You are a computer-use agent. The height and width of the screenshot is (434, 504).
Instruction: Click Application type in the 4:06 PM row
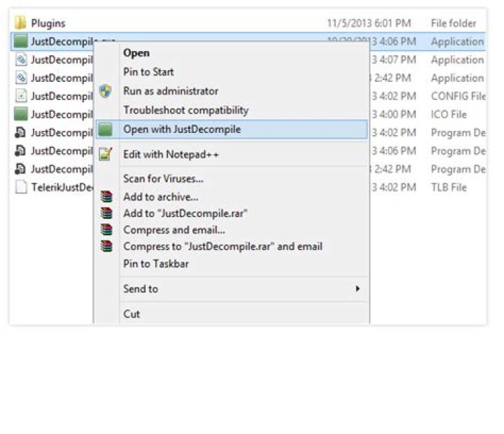click(x=457, y=41)
